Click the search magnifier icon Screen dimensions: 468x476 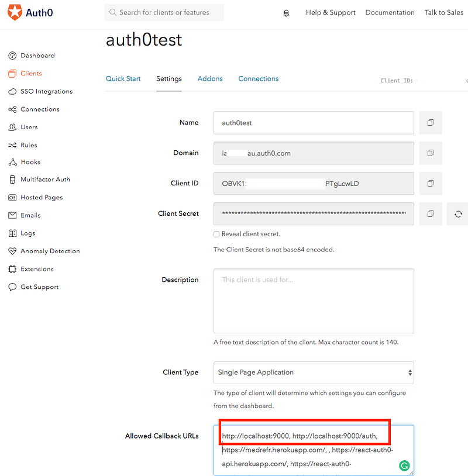pos(113,12)
